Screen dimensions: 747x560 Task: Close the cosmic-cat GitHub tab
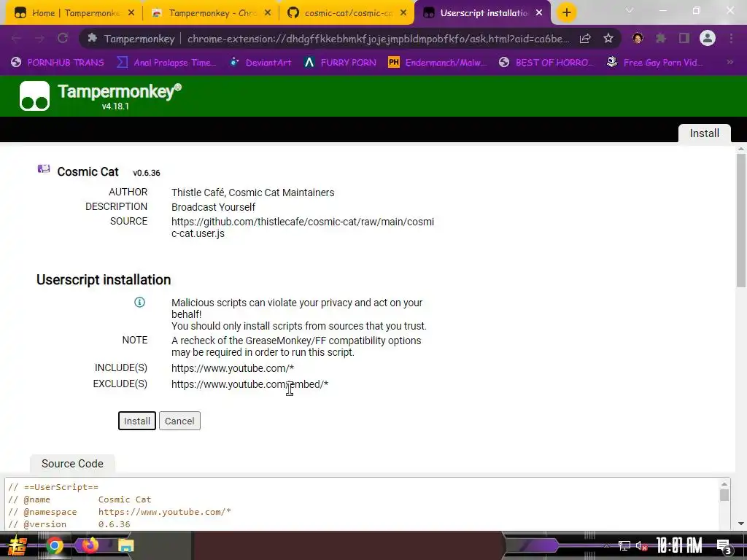403,13
